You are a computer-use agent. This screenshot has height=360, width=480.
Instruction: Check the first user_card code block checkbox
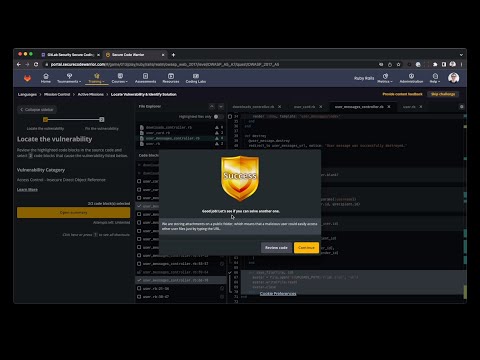pos(139,181)
